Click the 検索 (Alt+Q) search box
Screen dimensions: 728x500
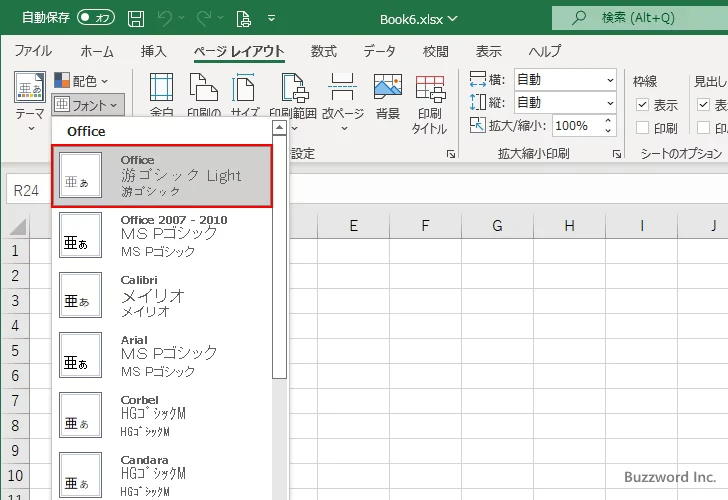click(x=640, y=18)
